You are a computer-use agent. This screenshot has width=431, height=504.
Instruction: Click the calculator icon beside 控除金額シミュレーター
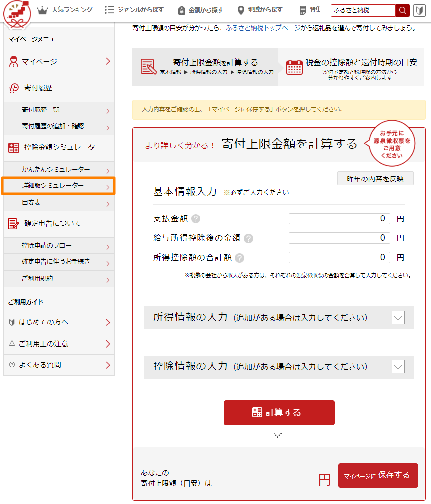tap(13, 148)
